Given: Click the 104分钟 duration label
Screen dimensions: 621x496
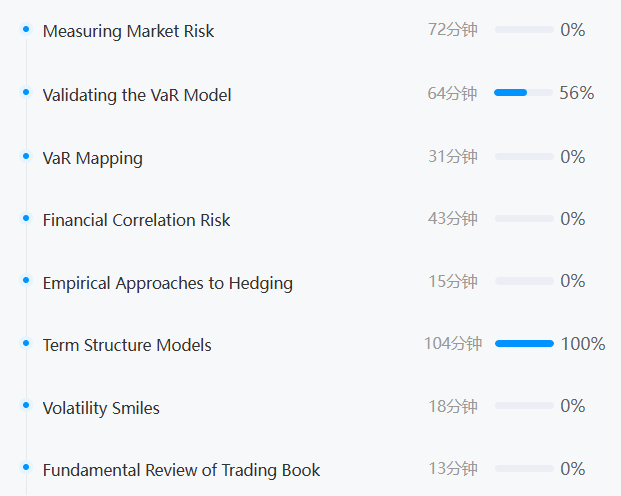Looking at the screenshot, I should pyautogui.click(x=452, y=344).
